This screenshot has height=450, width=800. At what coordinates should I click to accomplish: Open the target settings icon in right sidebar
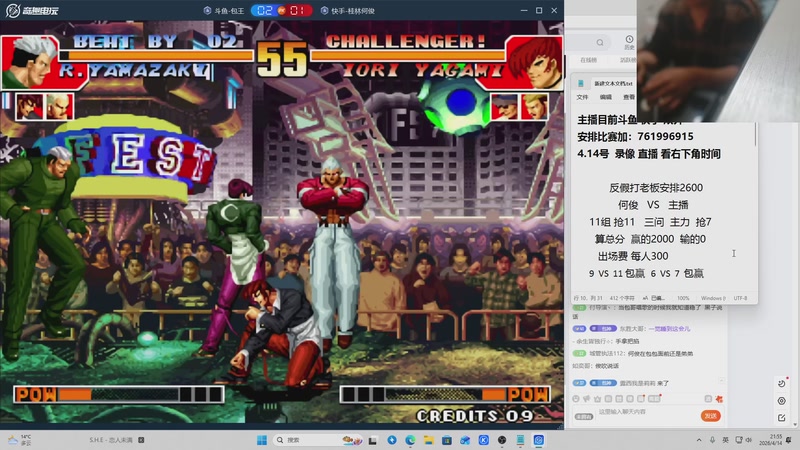tap(782, 401)
